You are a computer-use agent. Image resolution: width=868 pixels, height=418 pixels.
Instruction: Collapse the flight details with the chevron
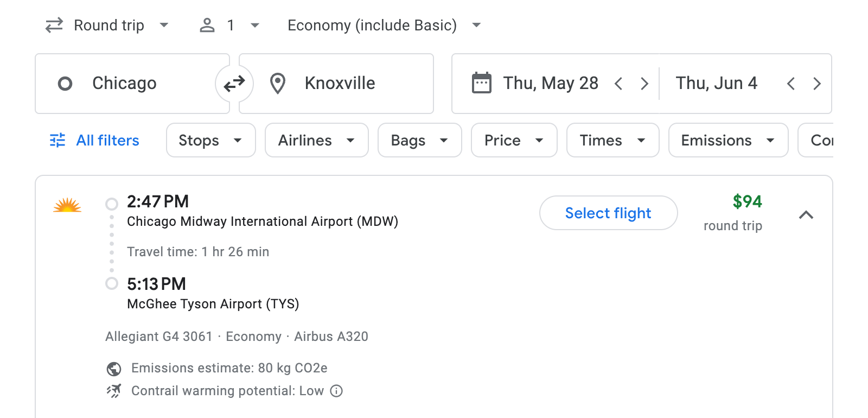[x=807, y=215]
